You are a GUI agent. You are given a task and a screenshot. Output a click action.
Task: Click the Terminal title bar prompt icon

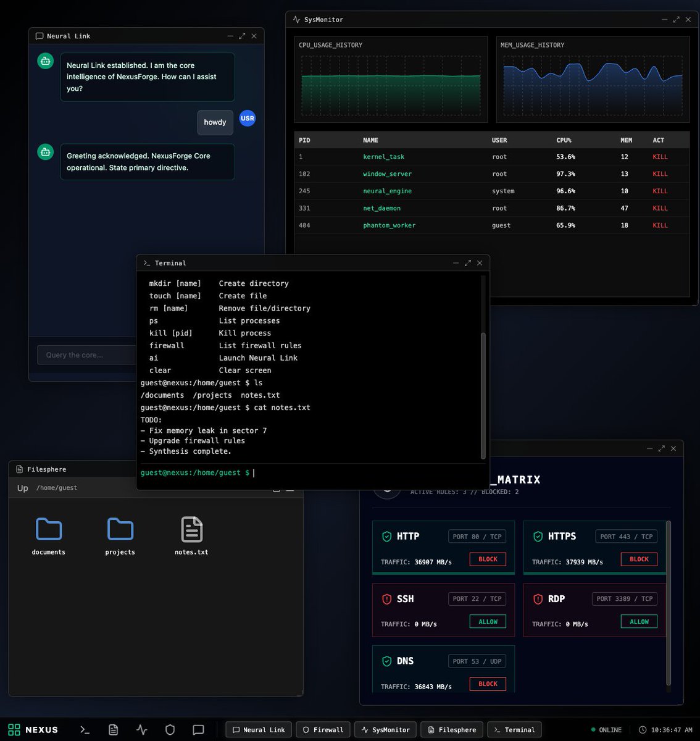pos(147,263)
